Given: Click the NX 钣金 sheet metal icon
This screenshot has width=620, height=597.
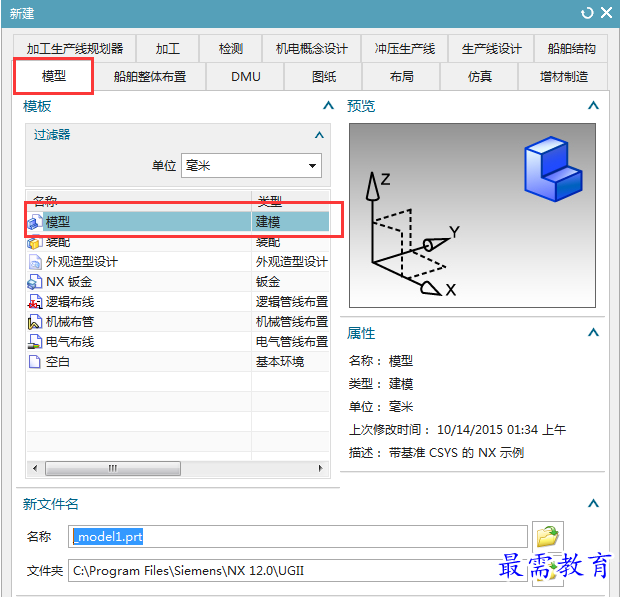Looking at the screenshot, I should (35, 282).
